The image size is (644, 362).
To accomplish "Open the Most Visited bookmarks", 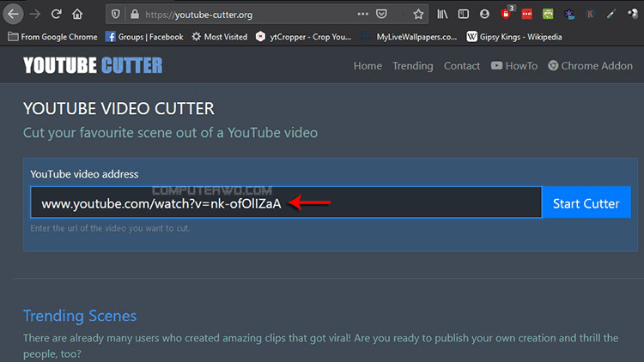I will (x=219, y=37).
